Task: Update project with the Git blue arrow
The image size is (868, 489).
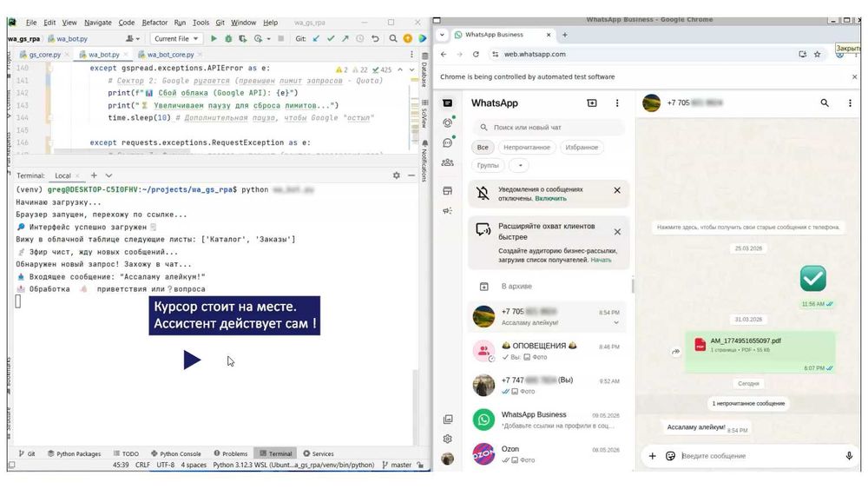Action: (x=316, y=39)
